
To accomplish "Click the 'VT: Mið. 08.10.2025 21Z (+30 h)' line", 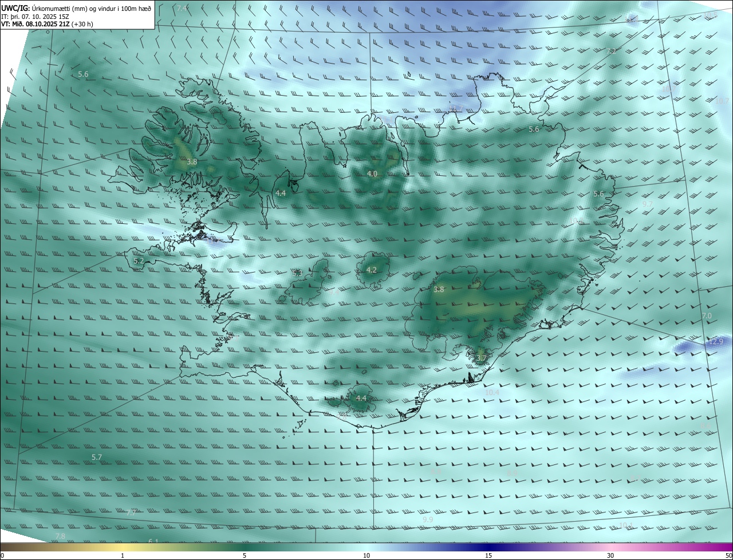I will pyautogui.click(x=47, y=24).
